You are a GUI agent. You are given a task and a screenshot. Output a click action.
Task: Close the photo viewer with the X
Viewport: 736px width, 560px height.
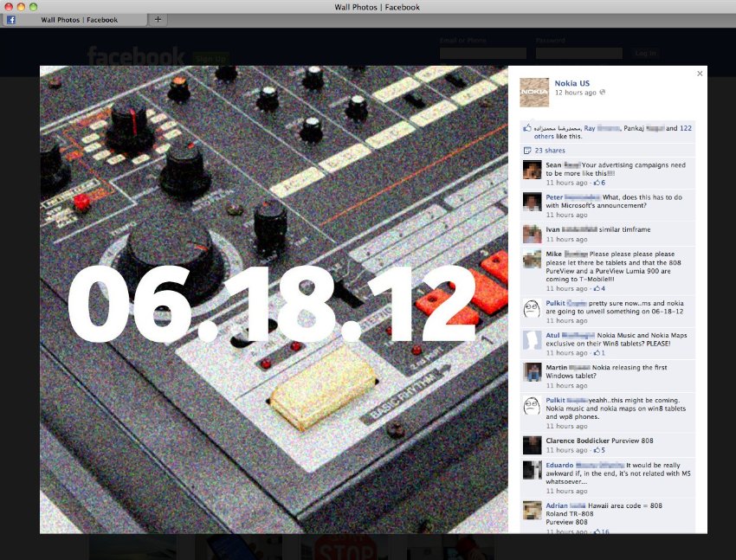coord(700,74)
